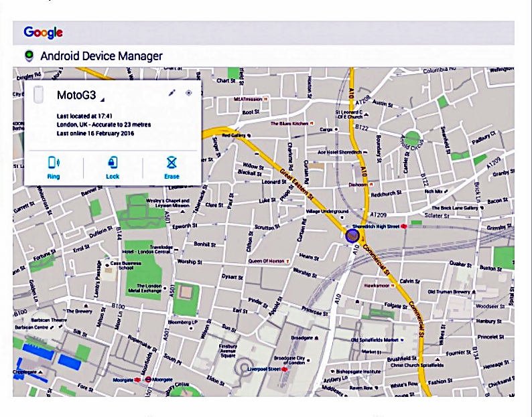Click the locate device target icon
This screenshot has width=532, height=417.
(x=189, y=93)
